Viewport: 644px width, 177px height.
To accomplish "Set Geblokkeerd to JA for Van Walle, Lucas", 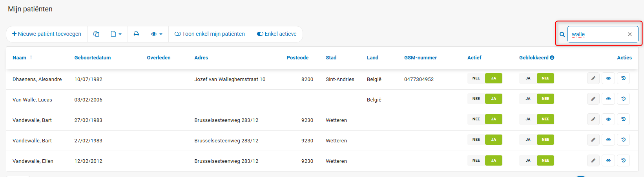I will pyautogui.click(x=528, y=99).
